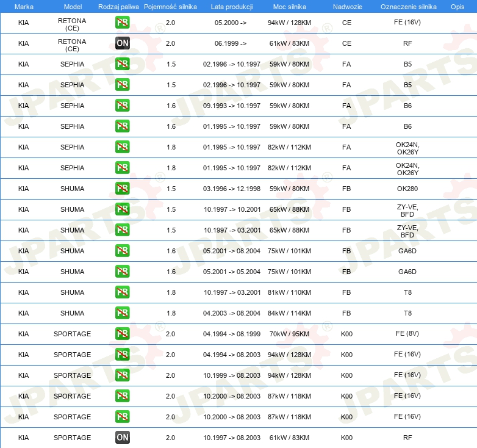477x448 pixels.
Task: Select the cell '03.1996 -> 12.1998'
Action: point(232,189)
